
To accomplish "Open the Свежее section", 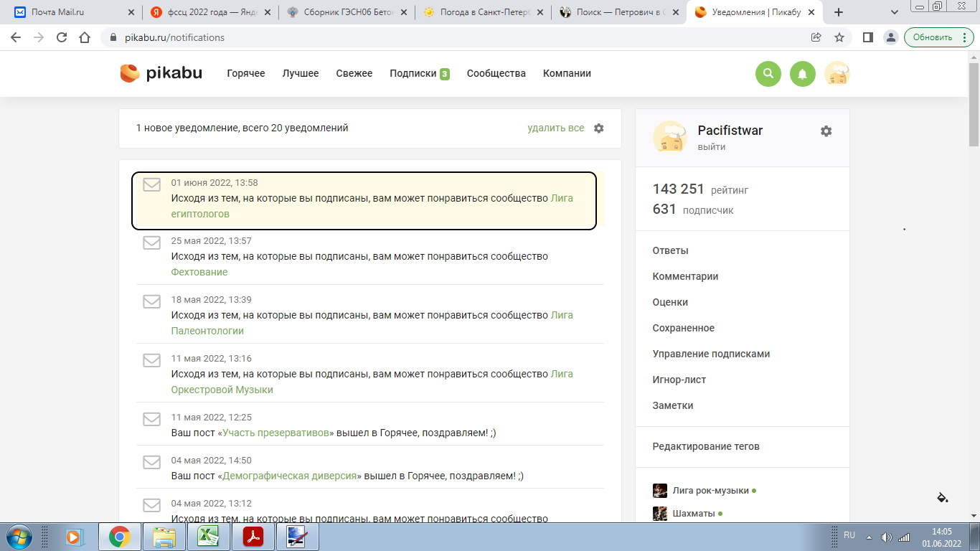I will [x=354, y=73].
